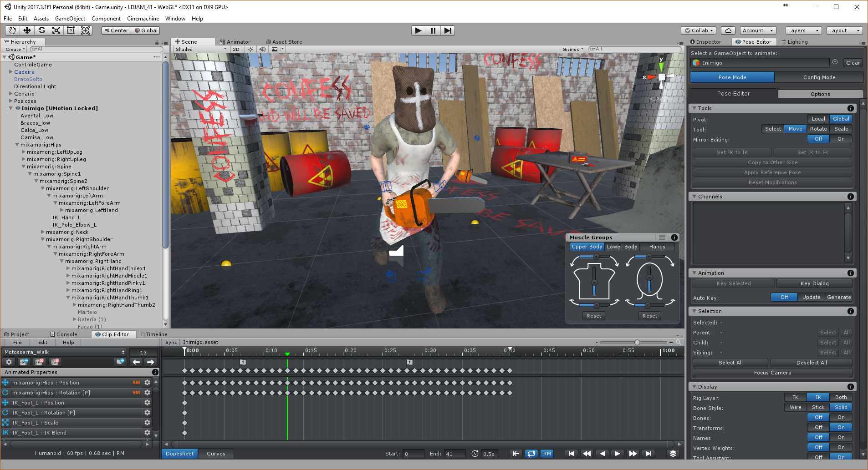868x470 pixels.
Task: Switch to the Lower Body muscle group tab
Action: (622, 247)
